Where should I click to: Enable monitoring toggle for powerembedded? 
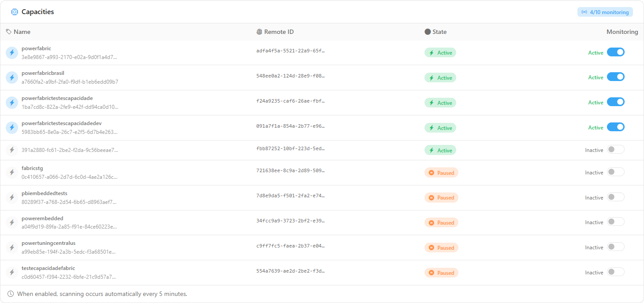(x=616, y=222)
